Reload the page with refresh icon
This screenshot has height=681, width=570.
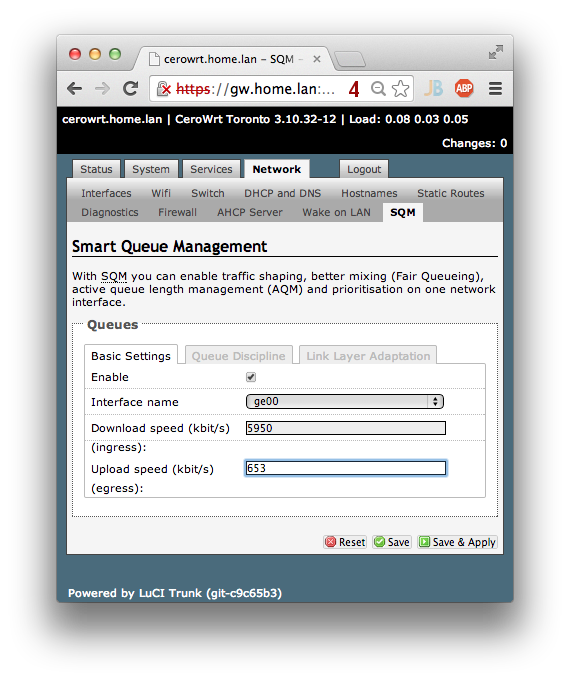130,89
